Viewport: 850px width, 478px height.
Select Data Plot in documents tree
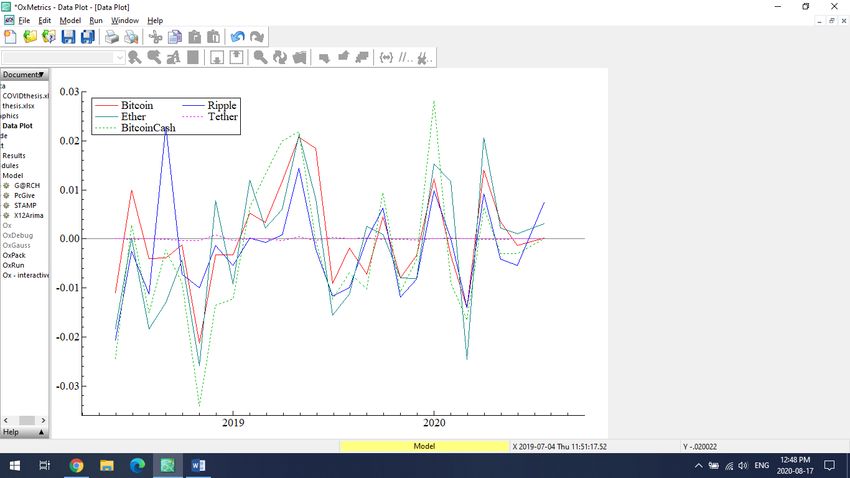coord(17,126)
